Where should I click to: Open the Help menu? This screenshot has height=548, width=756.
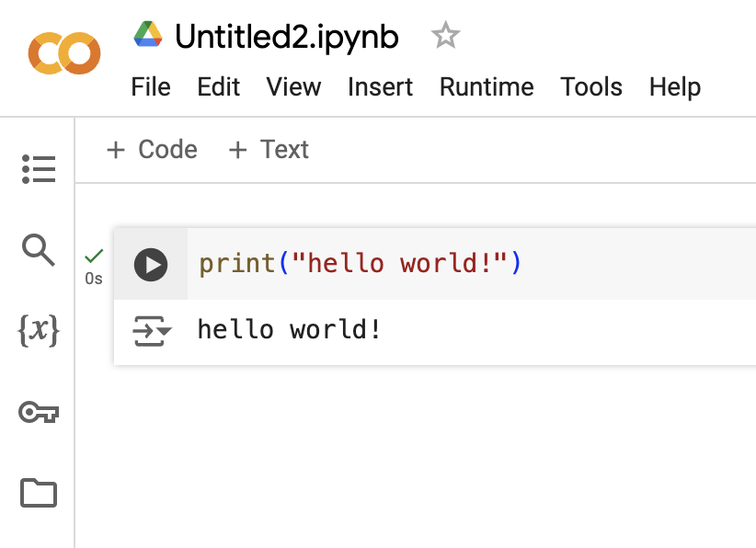(674, 87)
